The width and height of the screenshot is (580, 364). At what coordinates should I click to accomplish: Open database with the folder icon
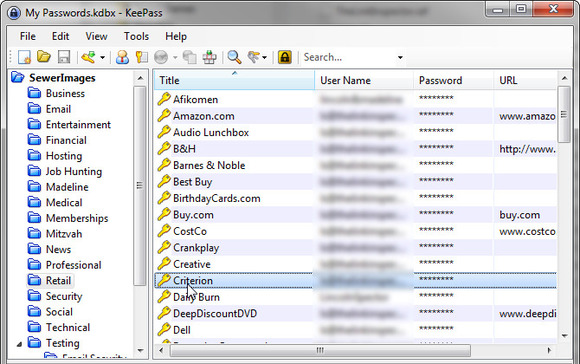pyautogui.click(x=44, y=57)
